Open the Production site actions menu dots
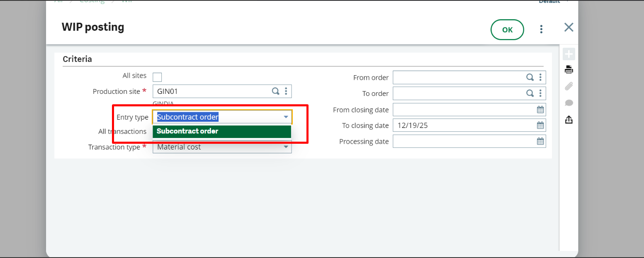This screenshot has height=258, width=644. tap(286, 91)
